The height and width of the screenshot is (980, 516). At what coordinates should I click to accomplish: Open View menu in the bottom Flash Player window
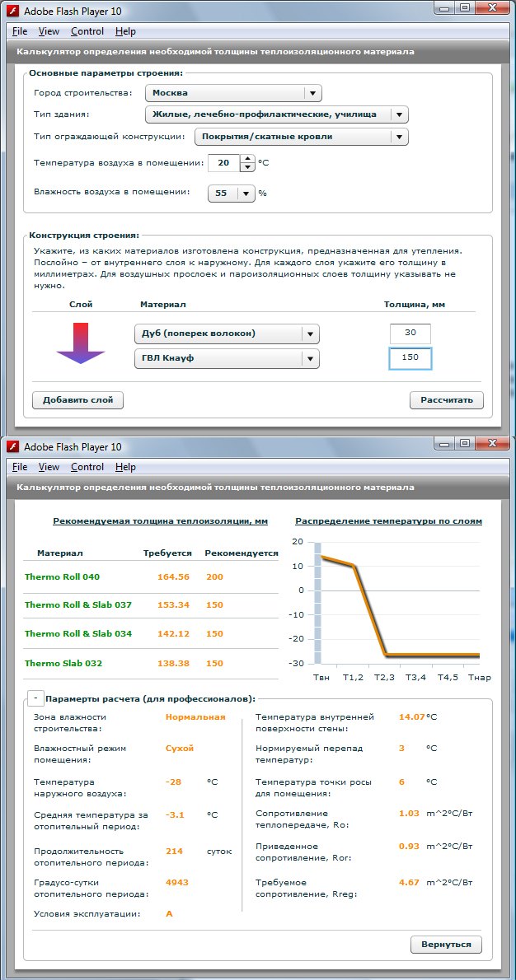click(49, 467)
